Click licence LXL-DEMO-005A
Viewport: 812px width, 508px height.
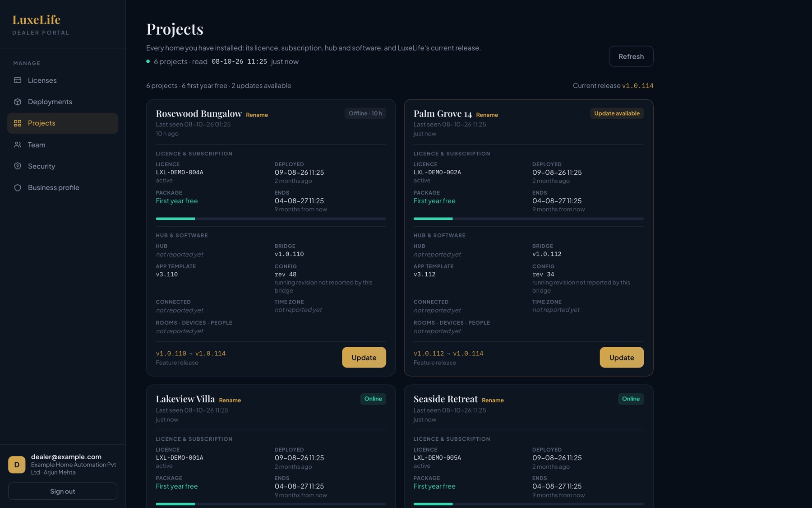437,458
